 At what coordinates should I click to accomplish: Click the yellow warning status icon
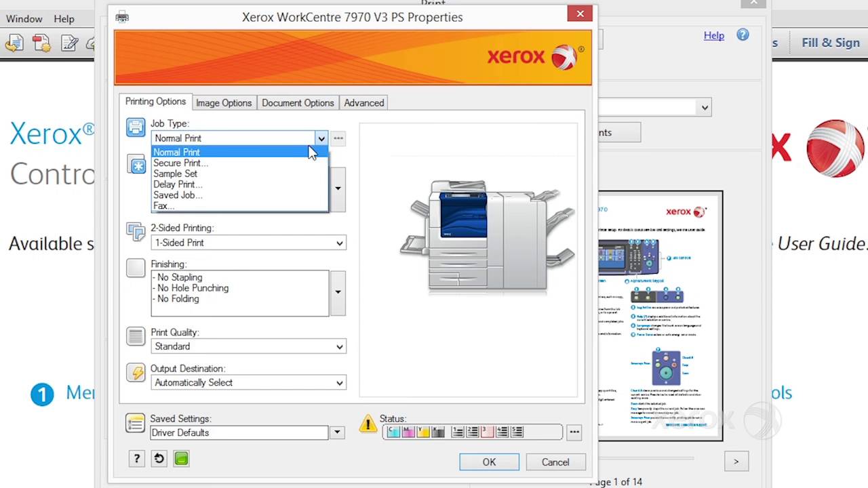click(x=368, y=424)
